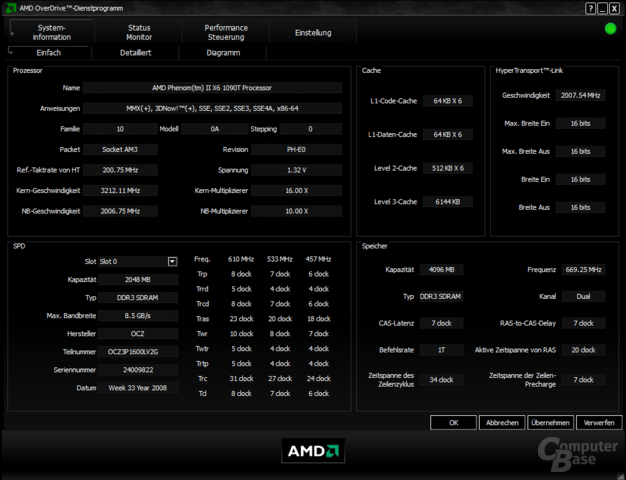Click the SPD Kapazität value 2048 MB
626x480 pixels.
point(138,280)
